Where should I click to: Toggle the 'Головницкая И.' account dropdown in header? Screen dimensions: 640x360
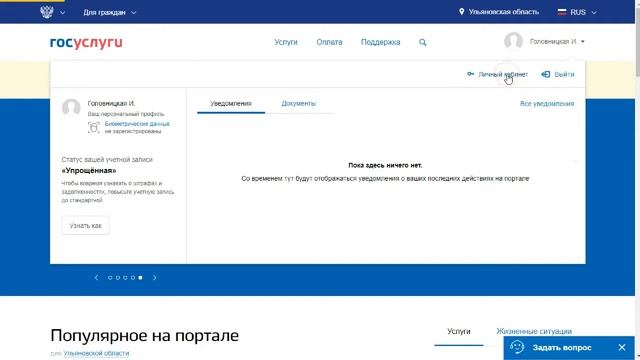pyautogui.click(x=557, y=42)
